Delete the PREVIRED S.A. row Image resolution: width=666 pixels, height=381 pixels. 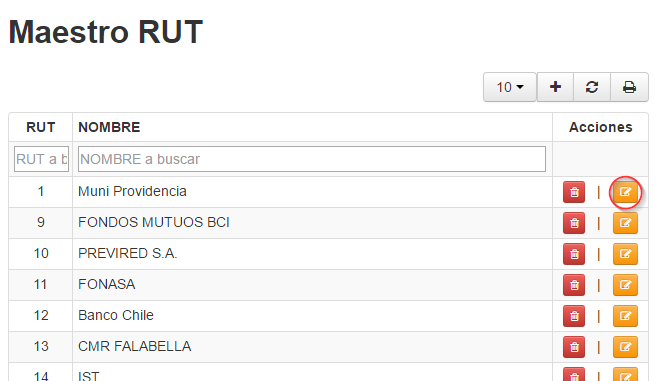tap(574, 254)
